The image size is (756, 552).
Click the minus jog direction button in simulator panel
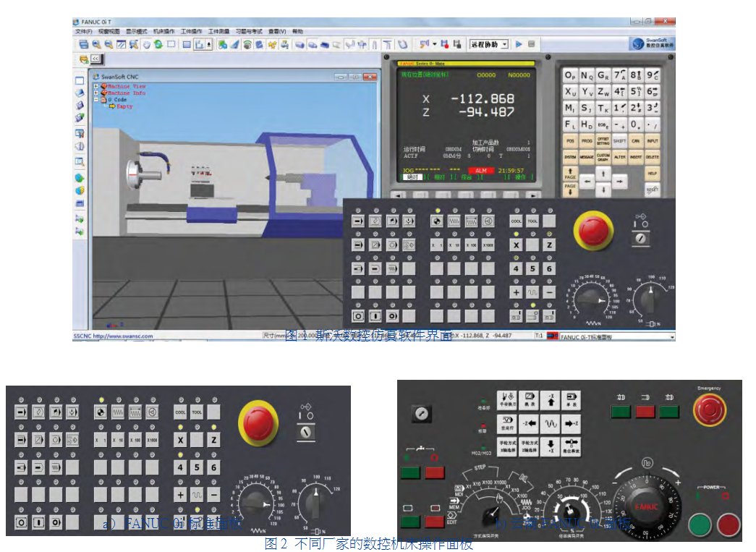coord(549,292)
